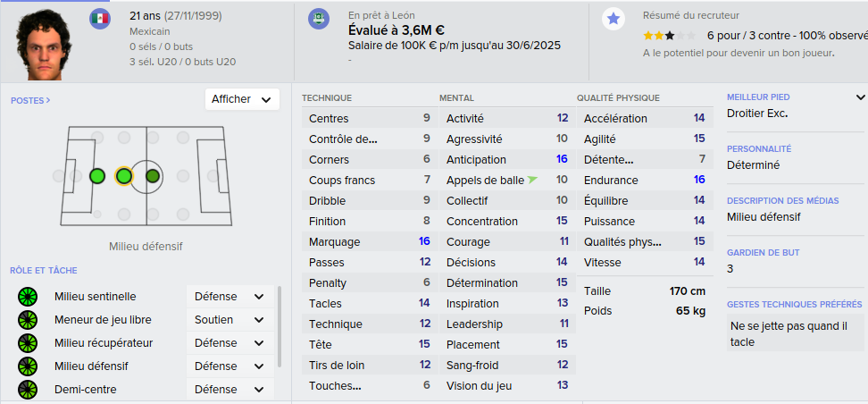Open the Soutien duty dropdown
This screenshot has width=868, height=404.
coord(230,320)
